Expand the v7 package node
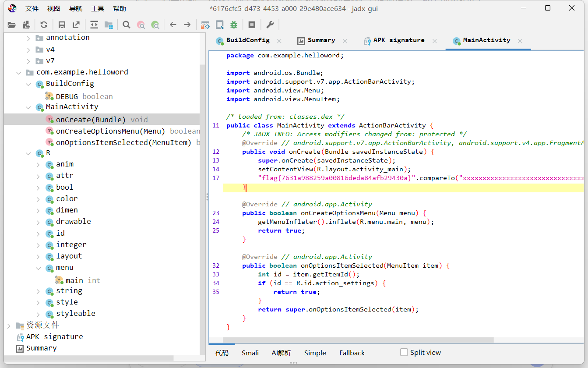Image resolution: width=588 pixels, height=368 pixels. click(28, 61)
